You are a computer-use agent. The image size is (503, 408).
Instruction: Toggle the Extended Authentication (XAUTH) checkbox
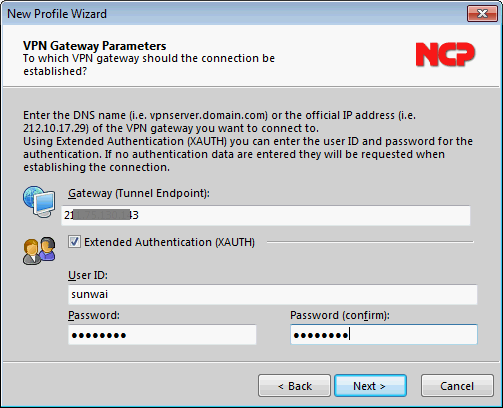(x=74, y=241)
